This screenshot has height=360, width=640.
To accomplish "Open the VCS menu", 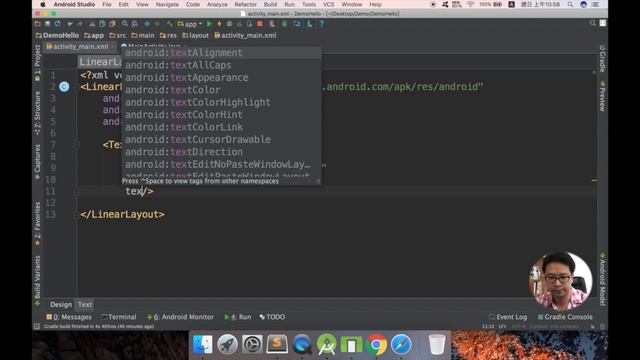I will (x=329, y=4).
